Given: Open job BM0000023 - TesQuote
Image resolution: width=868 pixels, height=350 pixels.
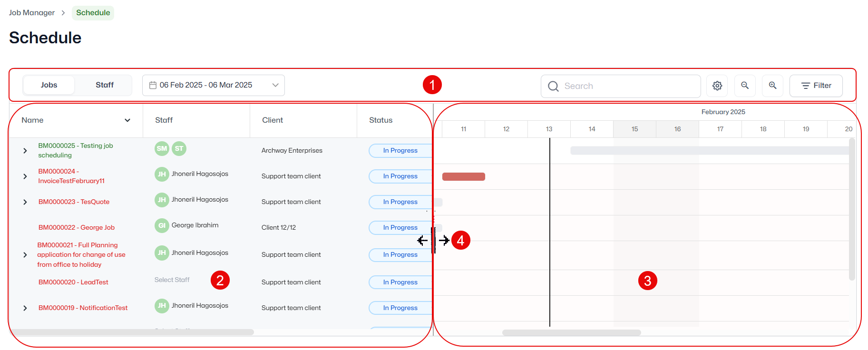Looking at the screenshot, I should point(74,202).
